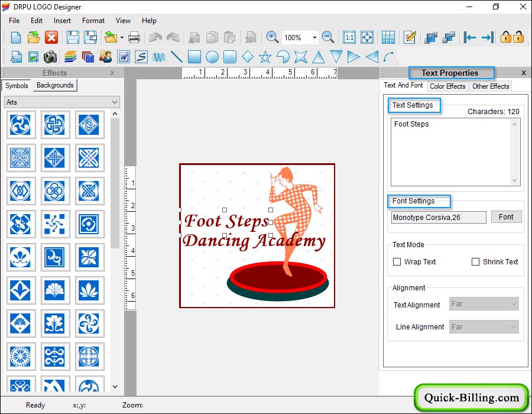Image resolution: width=532 pixels, height=414 pixels.
Task: Open the Help menu
Action: (x=149, y=20)
